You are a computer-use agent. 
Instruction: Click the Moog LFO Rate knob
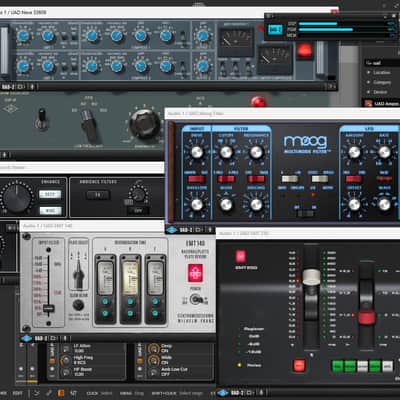[x=384, y=152]
